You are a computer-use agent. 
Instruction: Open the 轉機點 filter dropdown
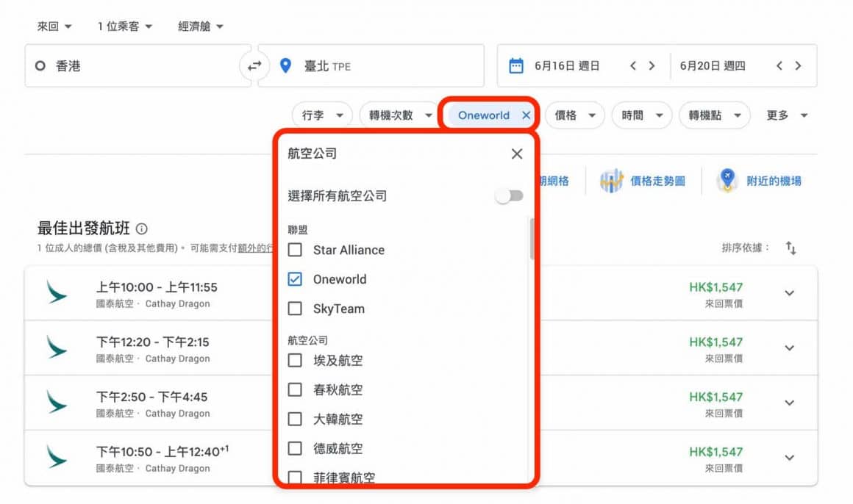714,115
